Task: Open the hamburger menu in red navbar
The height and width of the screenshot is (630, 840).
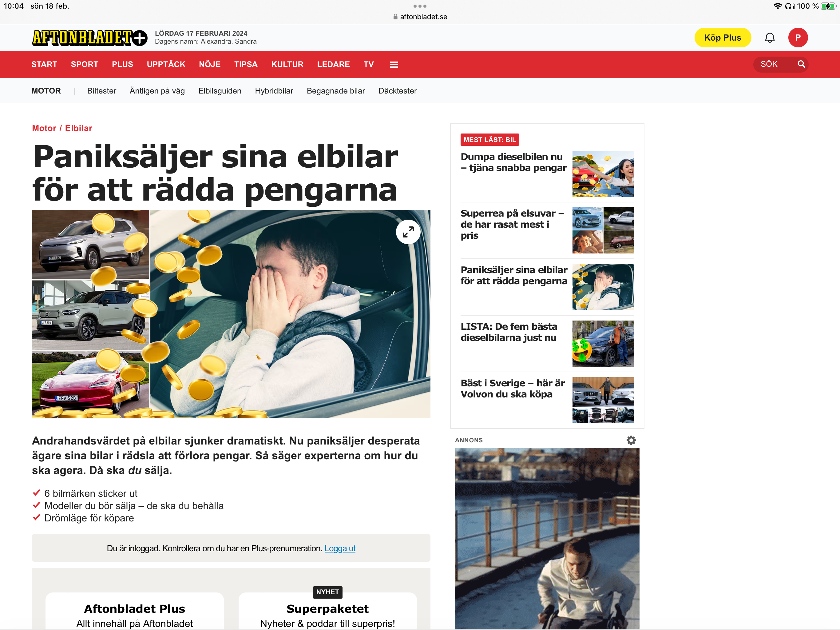Action: [394, 65]
